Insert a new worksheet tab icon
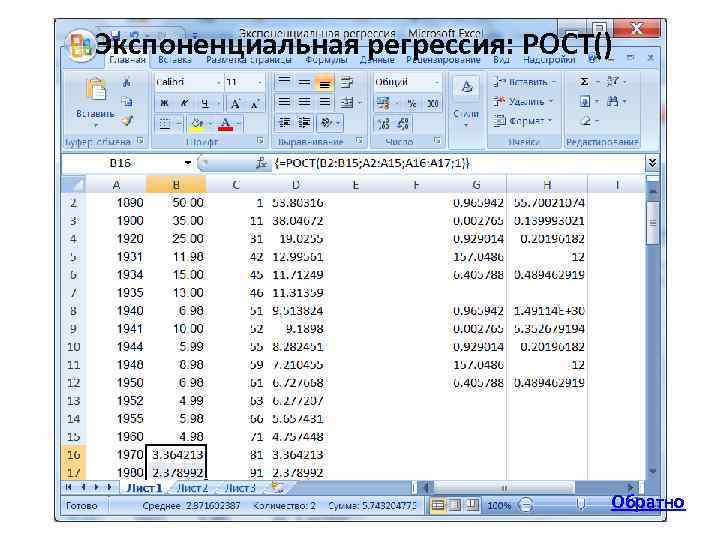The image size is (720, 540). pos(277,488)
